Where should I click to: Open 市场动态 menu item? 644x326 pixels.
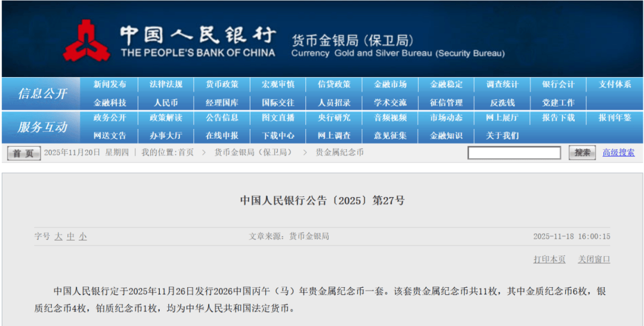[x=446, y=118]
